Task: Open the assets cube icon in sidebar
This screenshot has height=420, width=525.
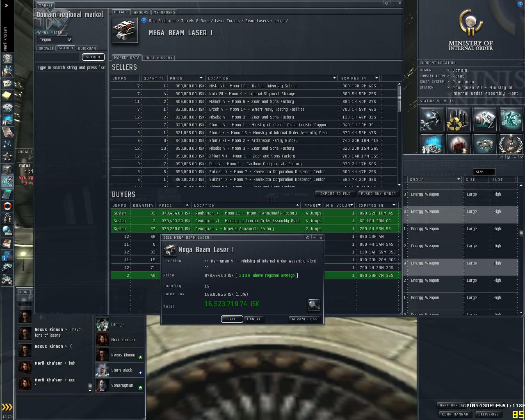Action: pyautogui.click(x=7, y=169)
